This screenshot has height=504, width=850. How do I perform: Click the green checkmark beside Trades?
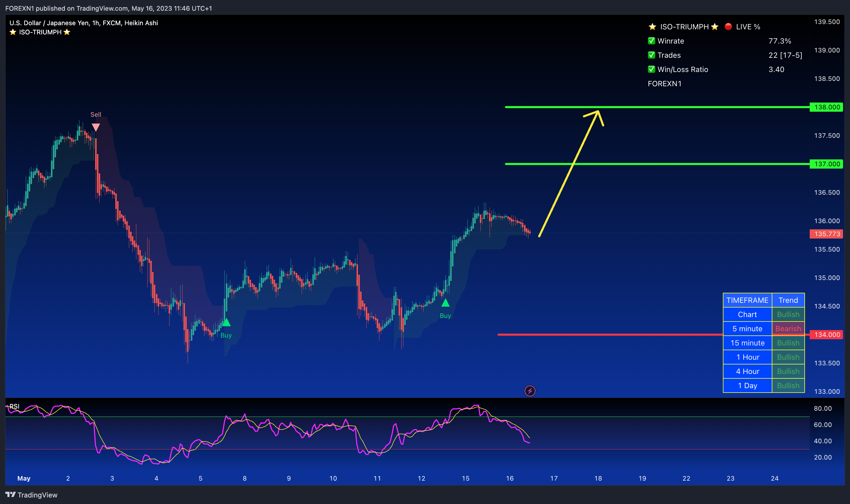[x=651, y=55]
